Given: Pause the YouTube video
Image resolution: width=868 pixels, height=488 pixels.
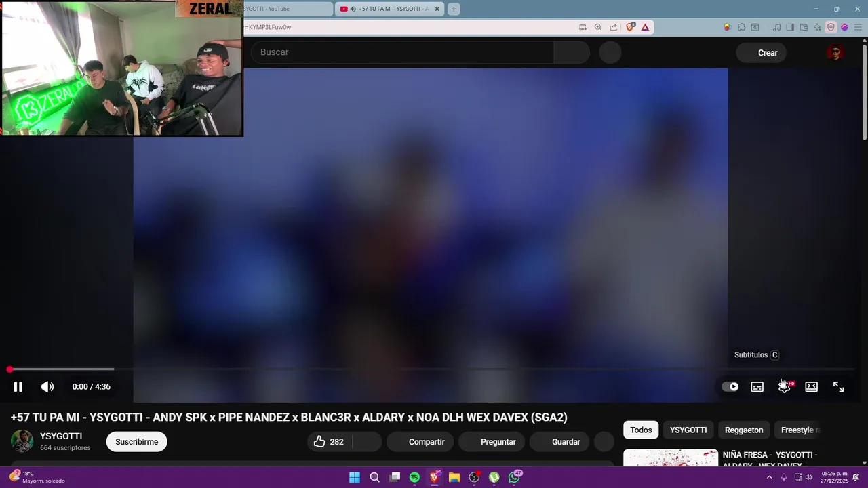Looking at the screenshot, I should (18, 386).
